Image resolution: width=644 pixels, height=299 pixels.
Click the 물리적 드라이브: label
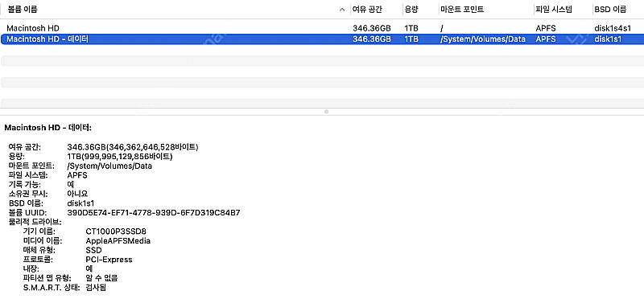35,223
